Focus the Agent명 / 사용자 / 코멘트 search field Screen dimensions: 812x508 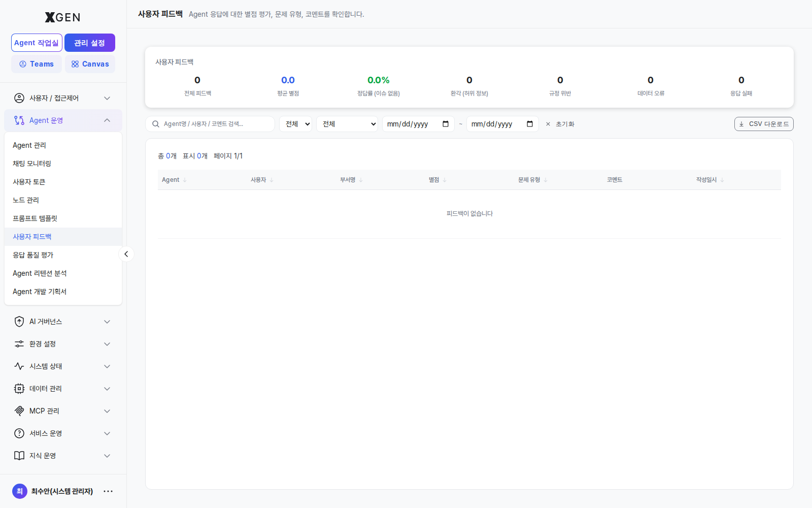(210, 124)
